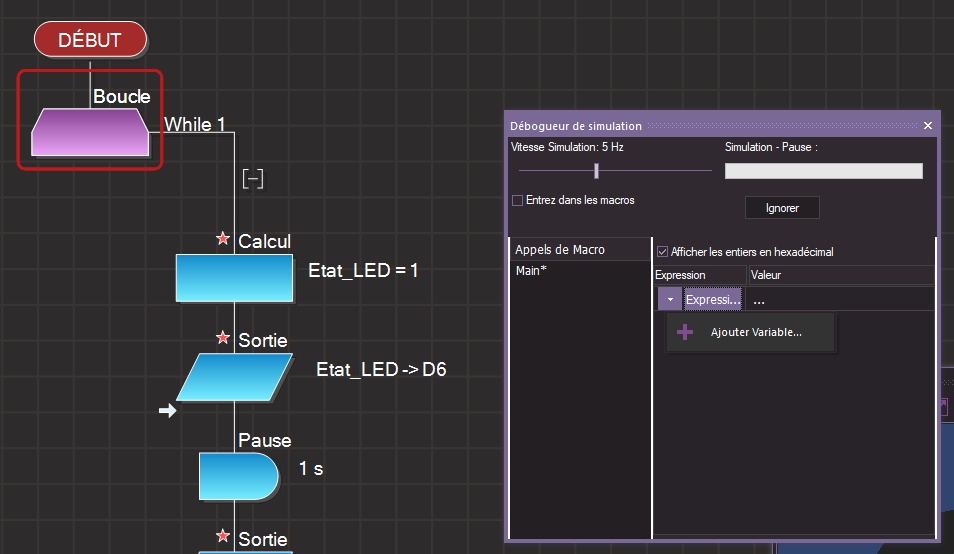
Task: Select the purple Boucle loop icon
Action: pyautogui.click(x=90, y=132)
